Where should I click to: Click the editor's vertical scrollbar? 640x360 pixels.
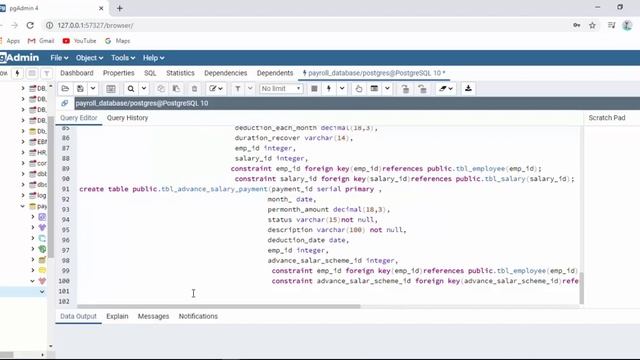(582, 288)
